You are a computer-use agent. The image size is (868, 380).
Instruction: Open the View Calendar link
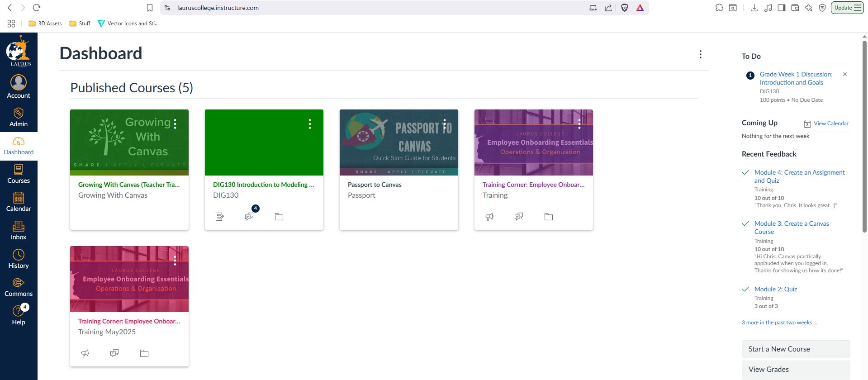pos(830,123)
